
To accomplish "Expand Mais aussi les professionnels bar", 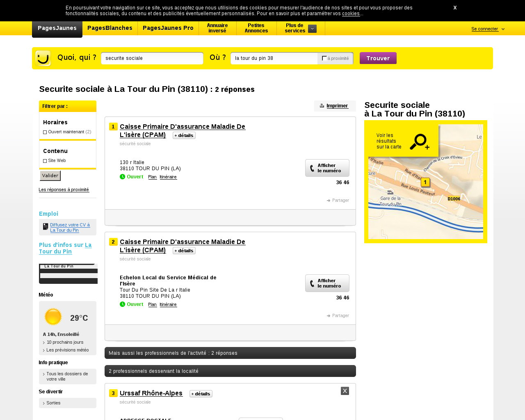I will [x=230, y=353].
